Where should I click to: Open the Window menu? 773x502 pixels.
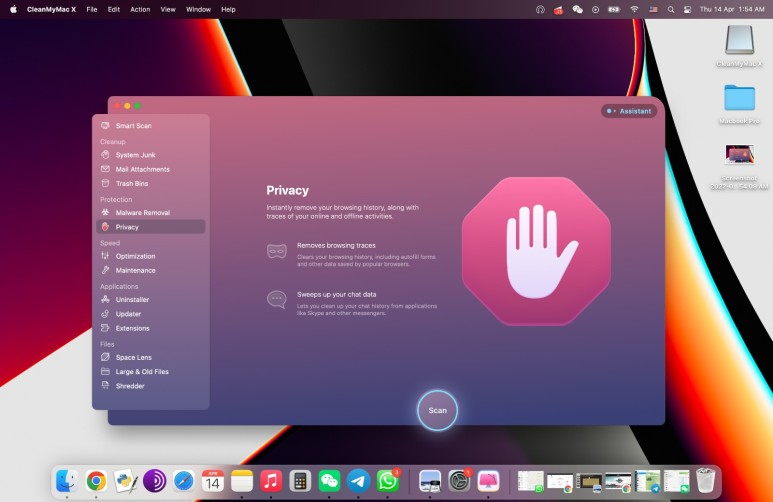coord(198,9)
